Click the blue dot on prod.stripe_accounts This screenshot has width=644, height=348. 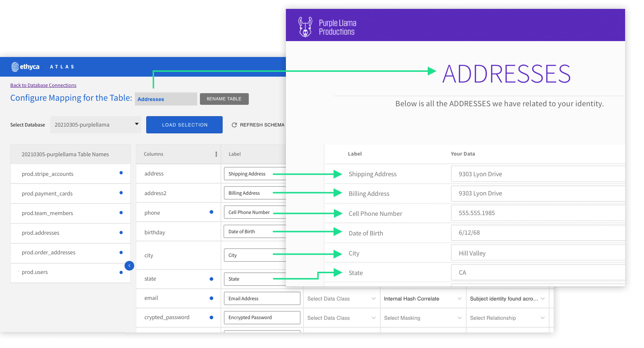pyautogui.click(x=121, y=173)
